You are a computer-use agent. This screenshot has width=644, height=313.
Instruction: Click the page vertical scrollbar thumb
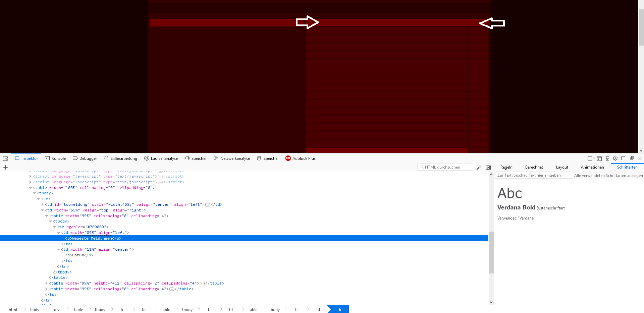pyautogui.click(x=641, y=27)
